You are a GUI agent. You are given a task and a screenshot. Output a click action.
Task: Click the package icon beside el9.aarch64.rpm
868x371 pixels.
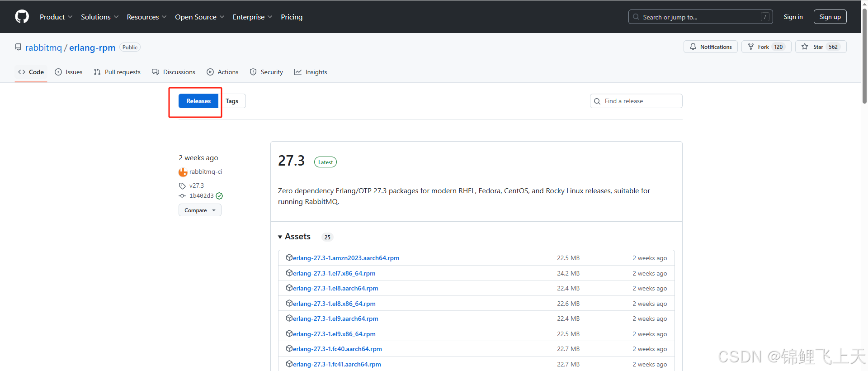[289, 318]
